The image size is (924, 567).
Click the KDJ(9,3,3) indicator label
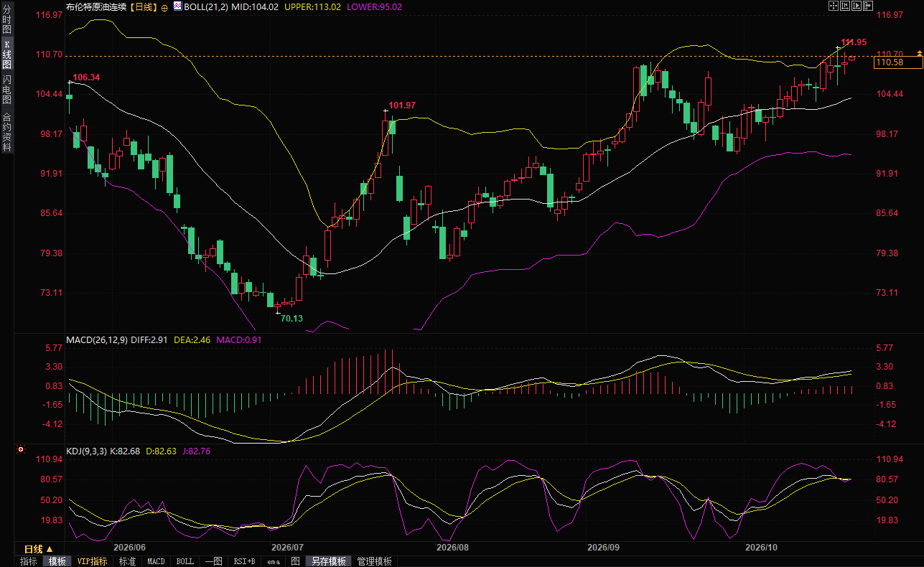coord(87,451)
